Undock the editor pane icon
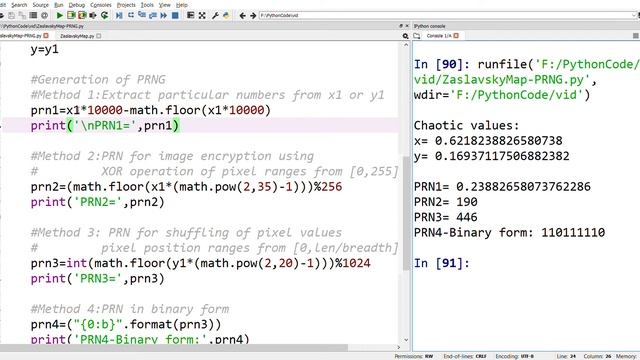 (x=401, y=26)
